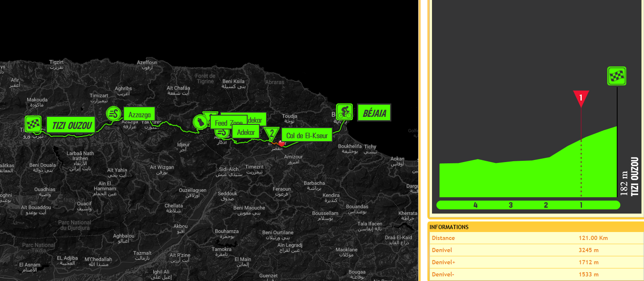This screenshot has width=644, height=281.
Task: Click the TIZI OUZOU map label
Action: [71, 125]
